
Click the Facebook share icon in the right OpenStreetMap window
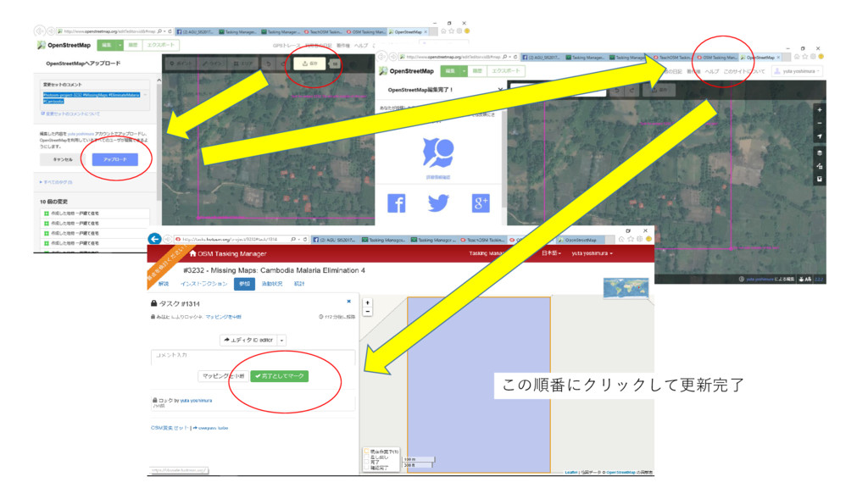tap(397, 203)
